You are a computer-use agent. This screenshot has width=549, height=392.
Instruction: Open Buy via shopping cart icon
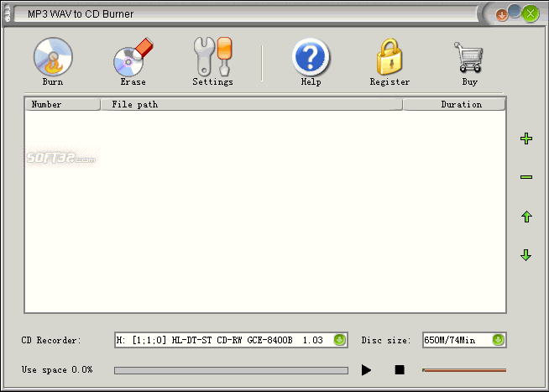click(468, 57)
